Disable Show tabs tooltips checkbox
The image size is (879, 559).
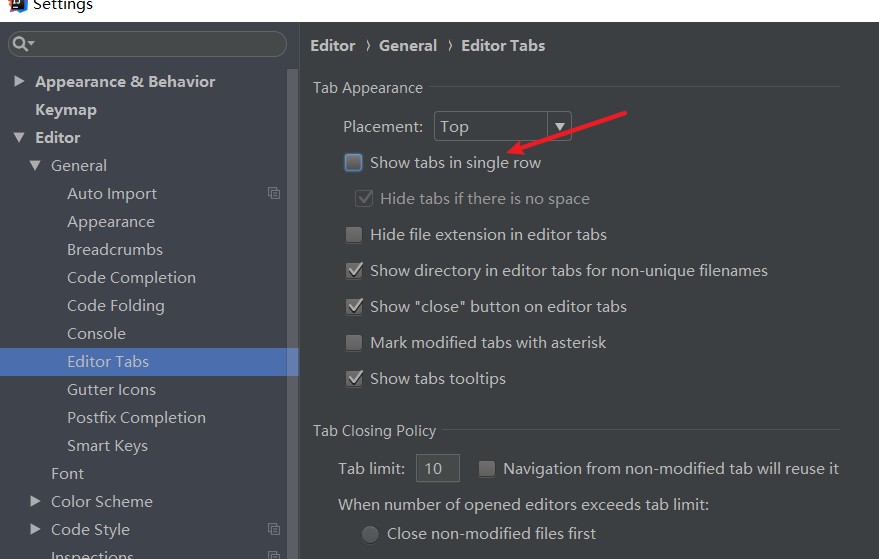coord(354,378)
